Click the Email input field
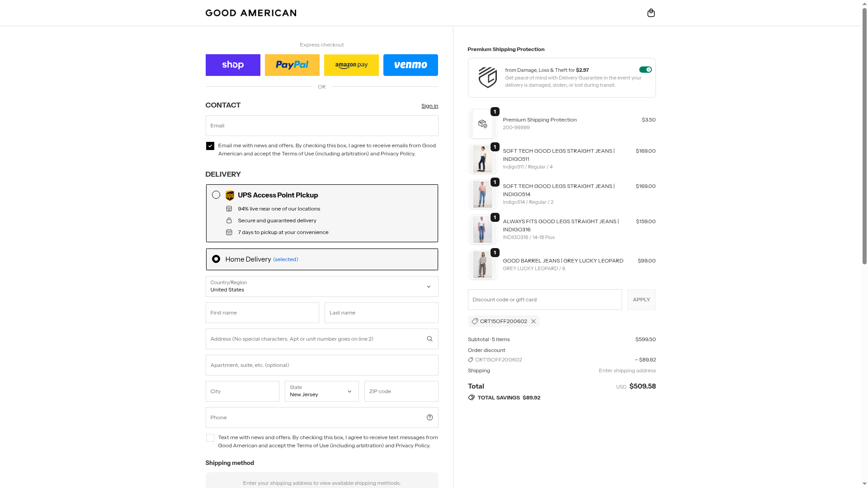868x488 pixels. tap(321, 126)
